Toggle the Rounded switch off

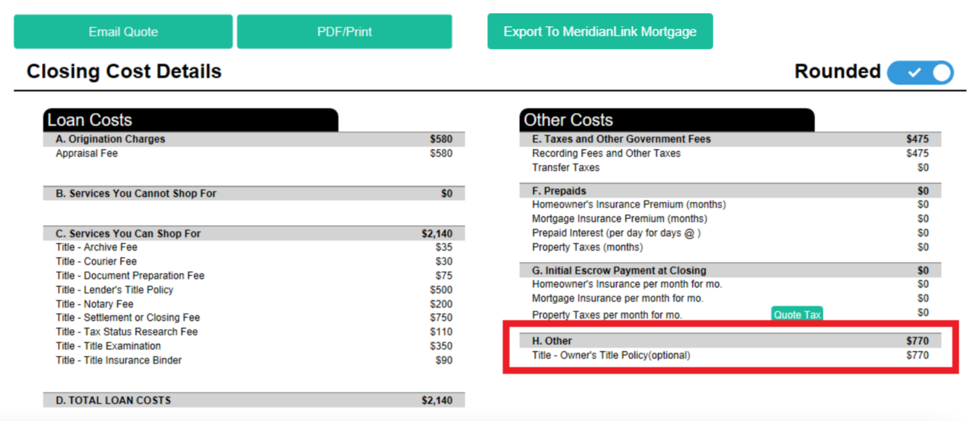point(920,73)
